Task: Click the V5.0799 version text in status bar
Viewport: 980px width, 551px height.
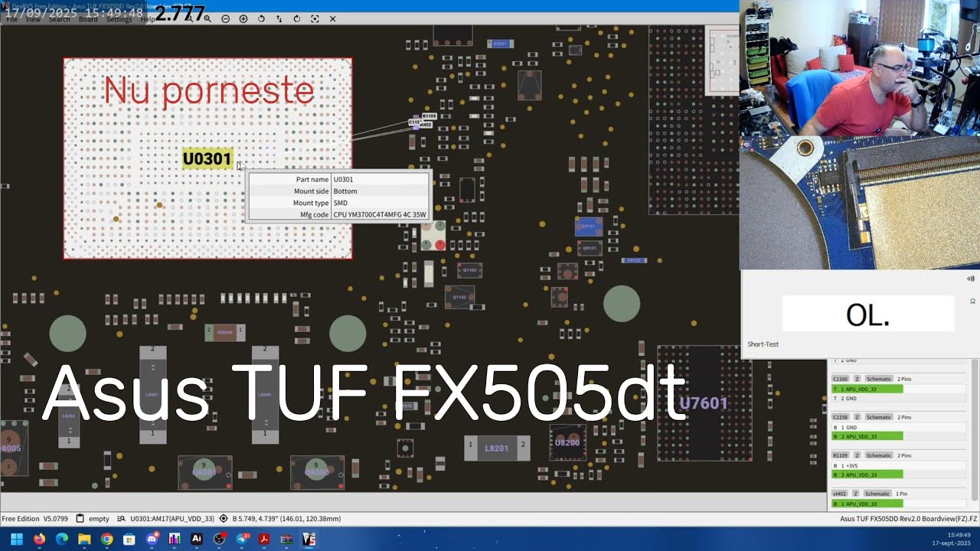Action: (x=55, y=518)
